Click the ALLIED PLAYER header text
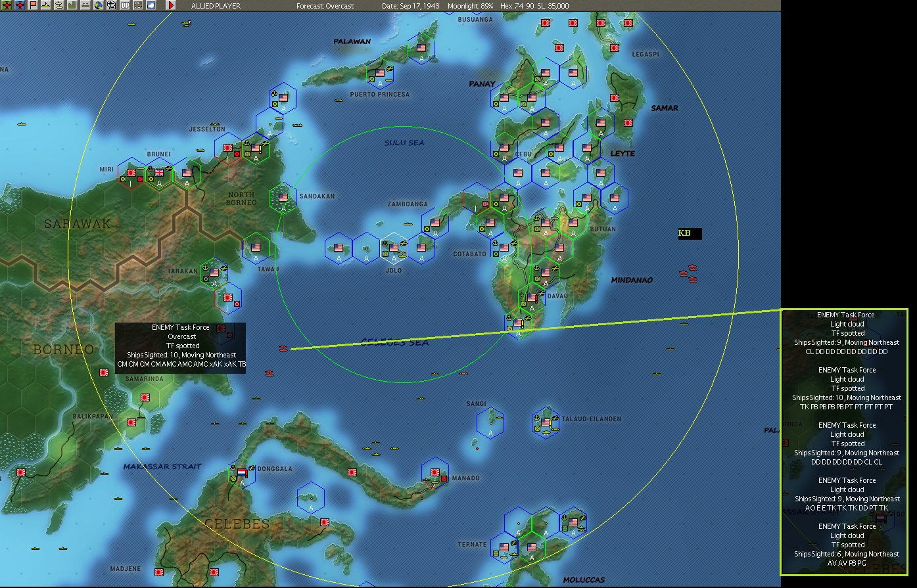The width and height of the screenshot is (917, 588). coord(216,6)
